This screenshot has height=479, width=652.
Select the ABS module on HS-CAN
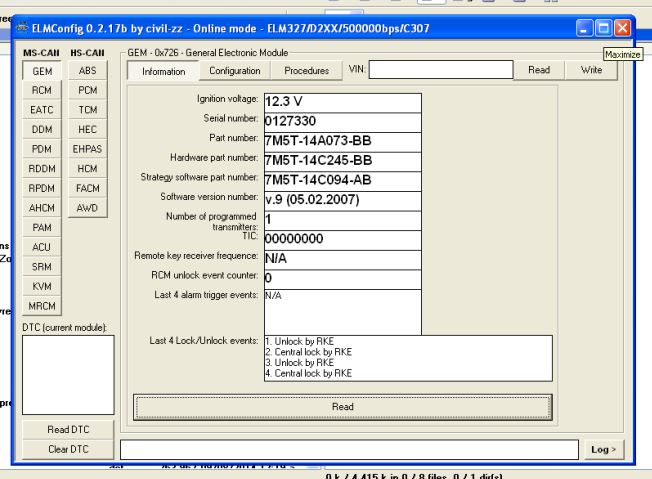(87, 71)
